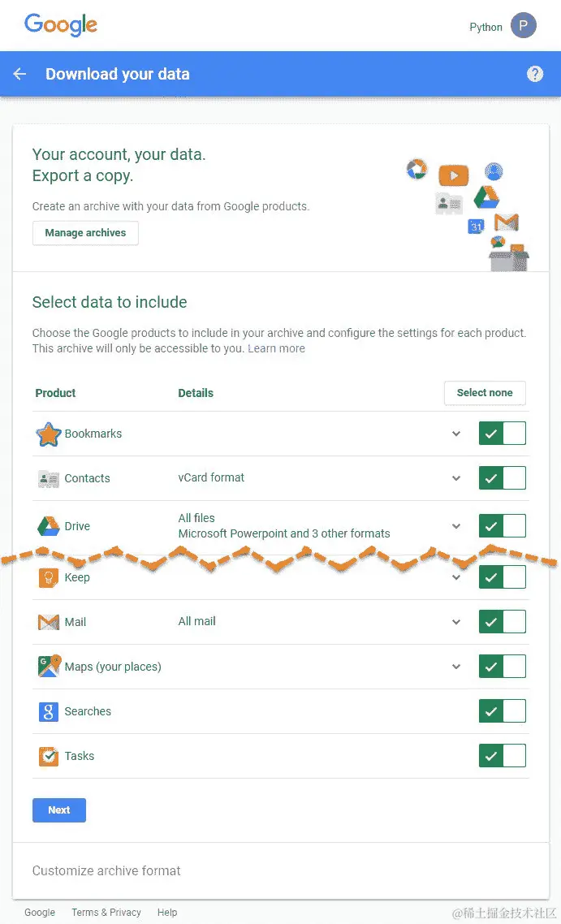
Task: Click the Mail envelope icon
Action: tap(48, 623)
